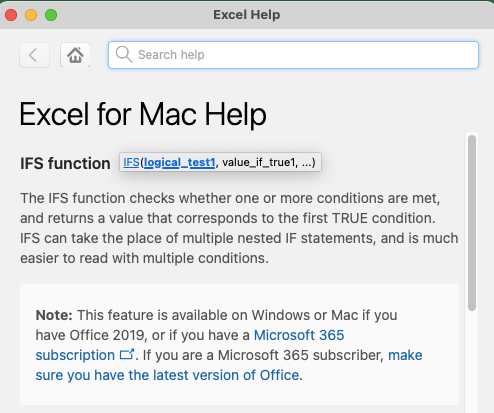Click the vertical scrollbar thumb

[472, 223]
